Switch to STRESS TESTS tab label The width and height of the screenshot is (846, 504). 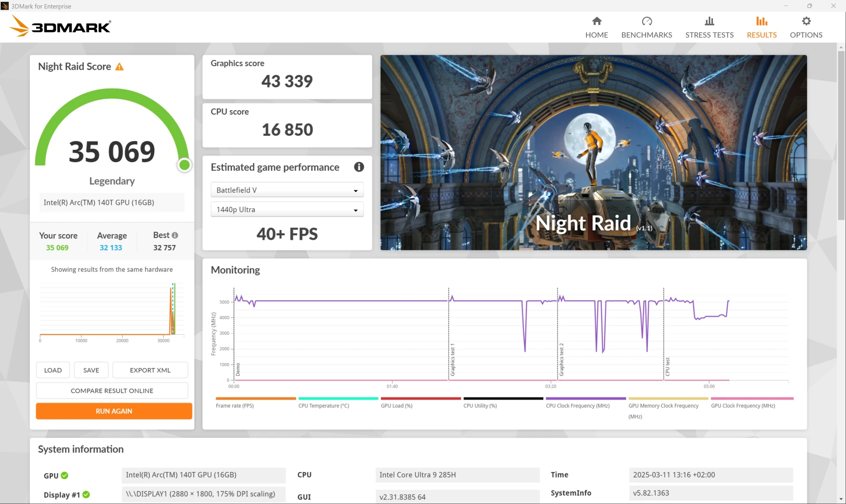click(709, 35)
